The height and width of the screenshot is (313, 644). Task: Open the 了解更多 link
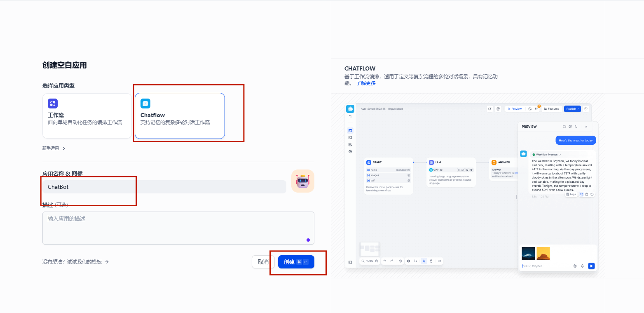pos(366,83)
